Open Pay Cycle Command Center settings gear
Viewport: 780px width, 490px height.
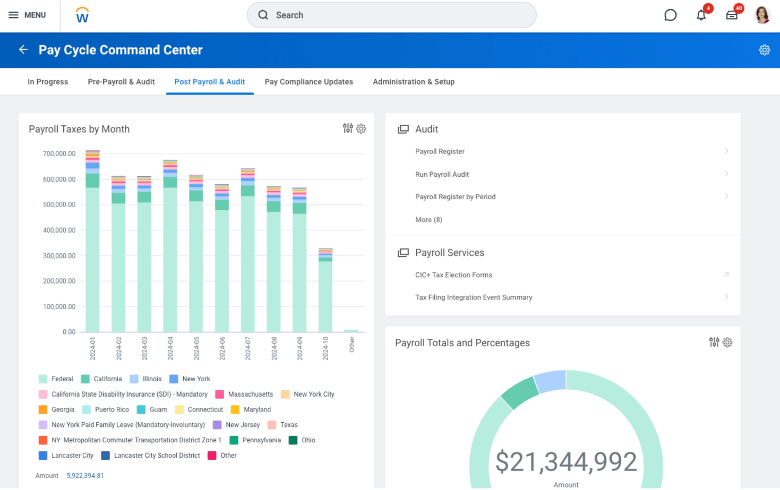pos(764,50)
